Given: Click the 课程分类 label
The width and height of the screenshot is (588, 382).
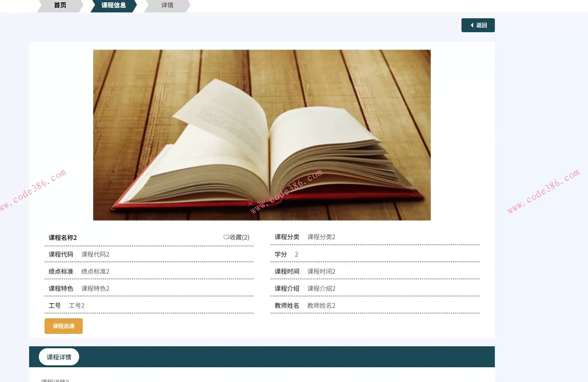Looking at the screenshot, I should click(287, 237).
